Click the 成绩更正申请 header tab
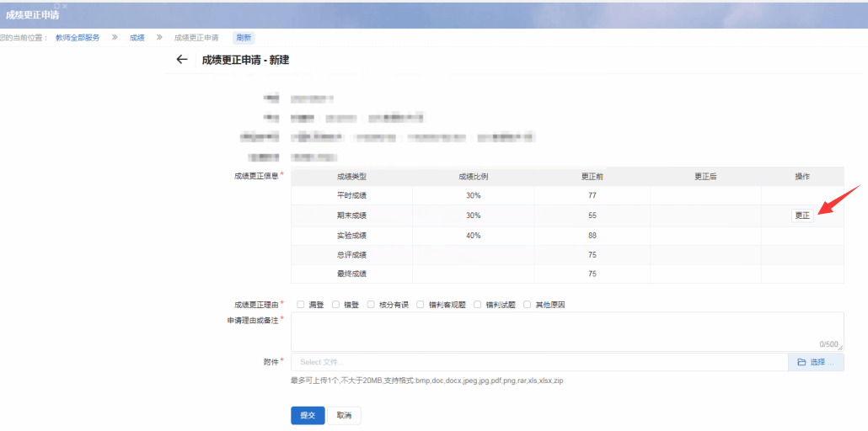 point(32,15)
